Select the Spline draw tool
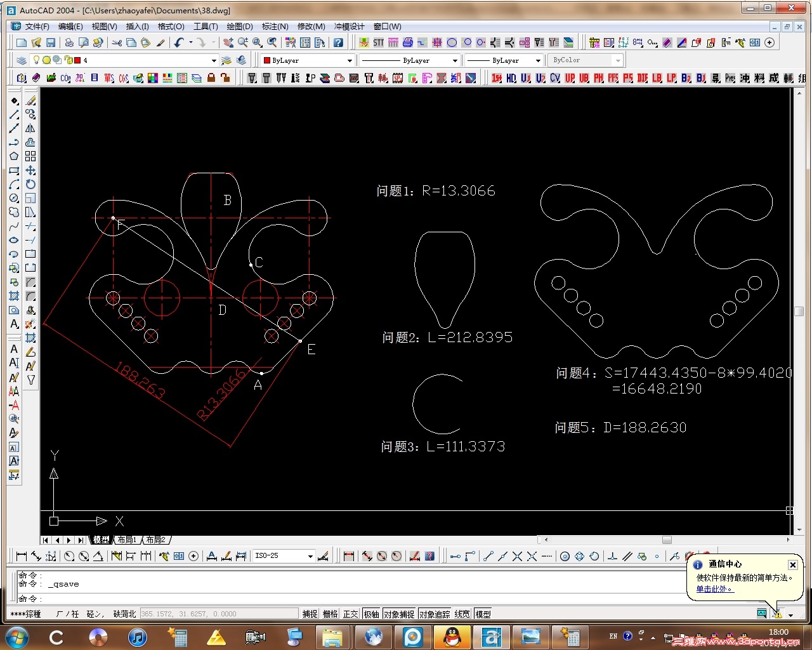812x650 pixels. (x=14, y=227)
